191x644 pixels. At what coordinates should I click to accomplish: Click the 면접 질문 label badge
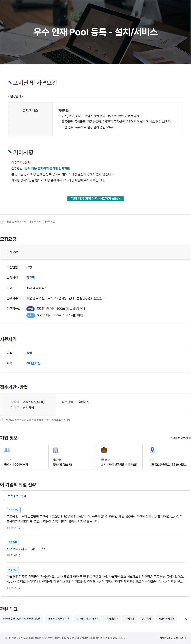click(13, 542)
